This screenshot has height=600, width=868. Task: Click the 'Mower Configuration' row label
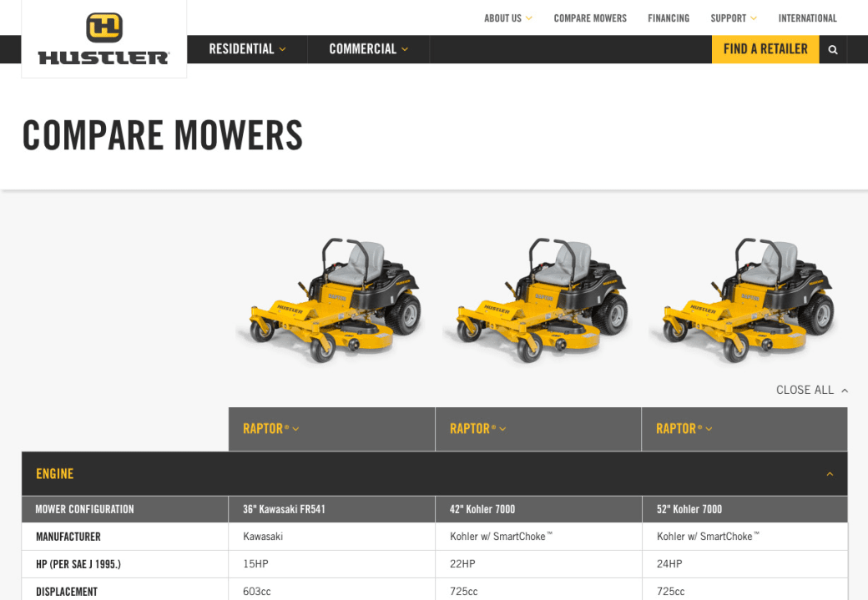coord(84,509)
